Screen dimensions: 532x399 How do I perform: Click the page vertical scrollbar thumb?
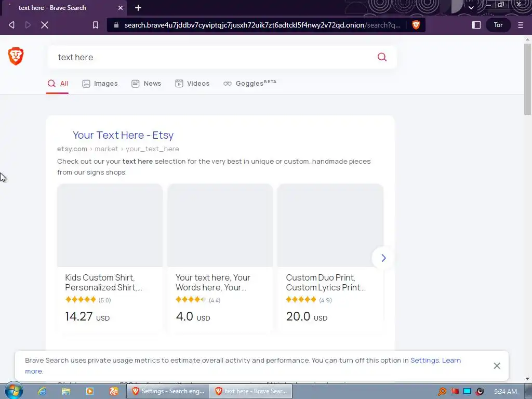[x=527, y=79]
